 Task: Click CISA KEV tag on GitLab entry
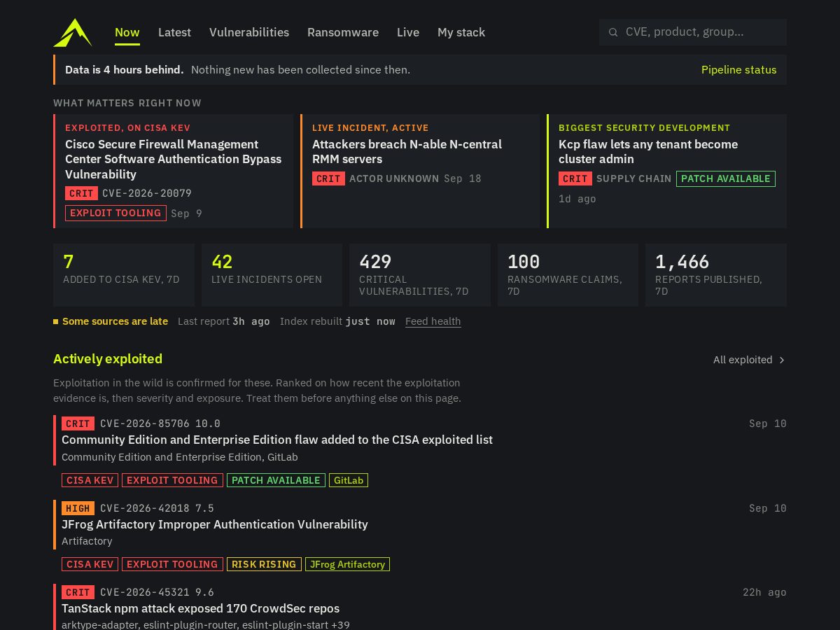(90, 480)
